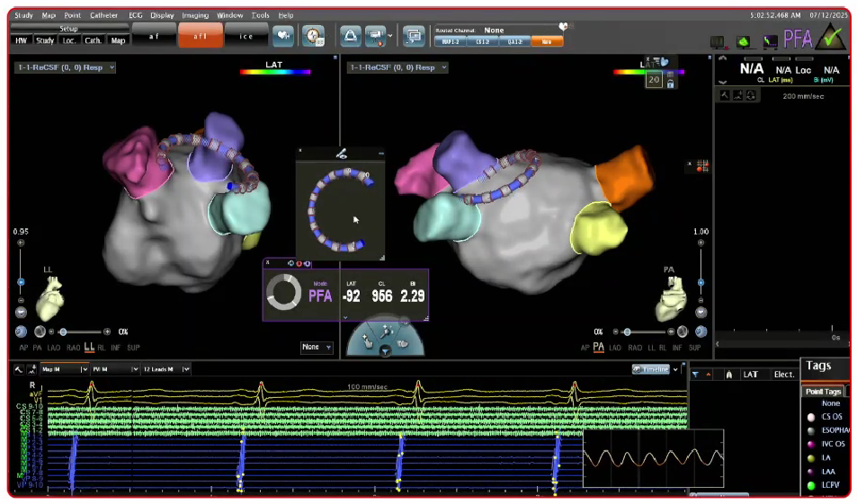Screen dimensions: 857x504
Task: Click the Loc. setup button
Action: (x=69, y=40)
